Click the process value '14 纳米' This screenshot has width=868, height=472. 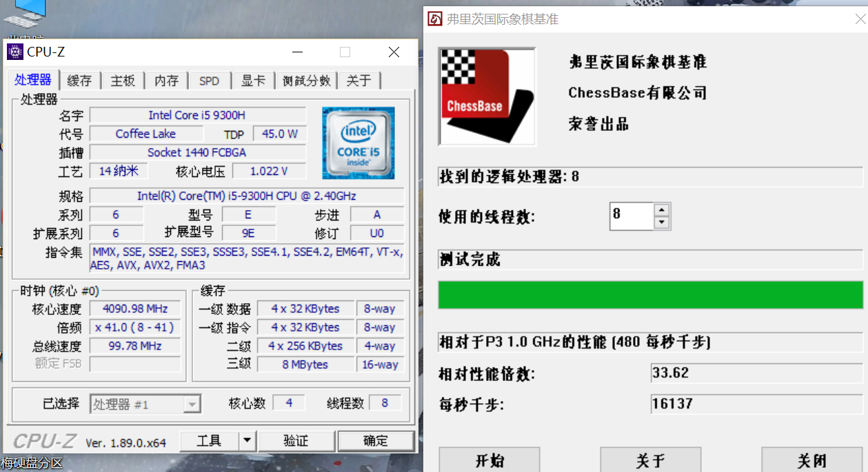(119, 171)
